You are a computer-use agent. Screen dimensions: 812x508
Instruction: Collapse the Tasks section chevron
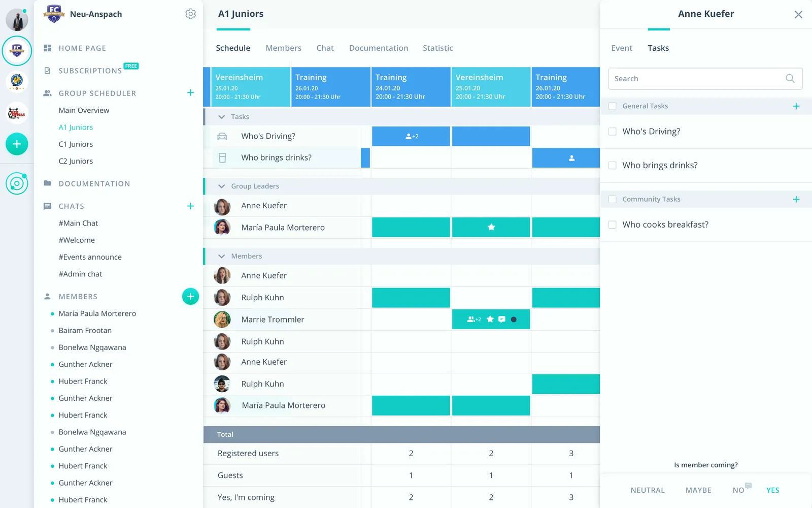pyautogui.click(x=222, y=117)
